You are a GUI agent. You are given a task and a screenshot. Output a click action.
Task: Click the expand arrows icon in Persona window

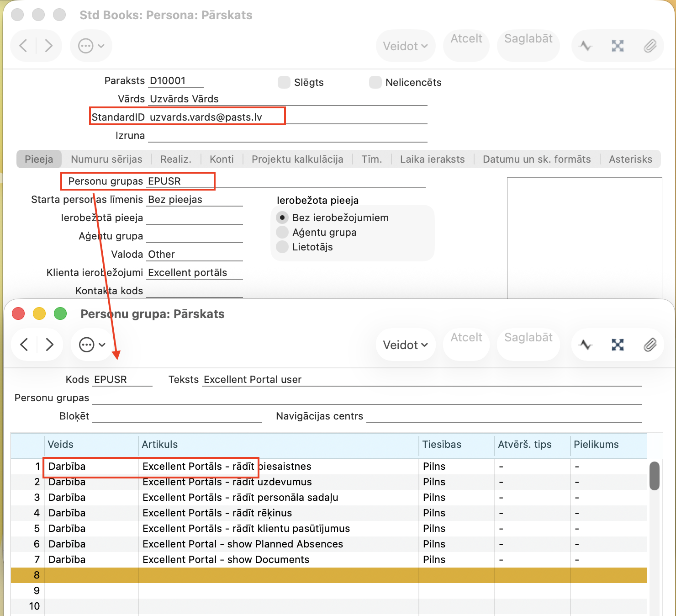[x=618, y=46]
